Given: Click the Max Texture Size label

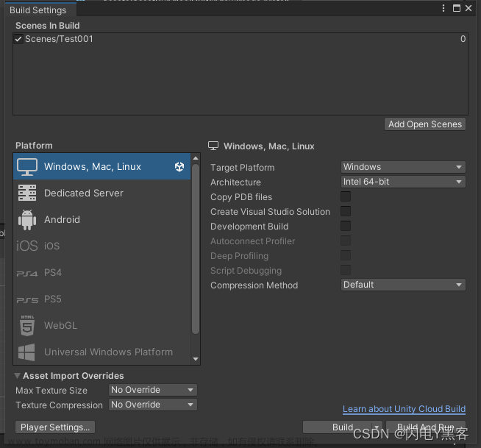Looking at the screenshot, I should click(51, 391).
